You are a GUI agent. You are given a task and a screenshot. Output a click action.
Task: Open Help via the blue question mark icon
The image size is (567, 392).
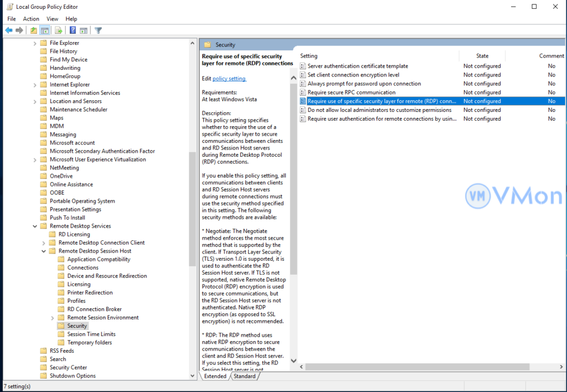click(x=73, y=30)
